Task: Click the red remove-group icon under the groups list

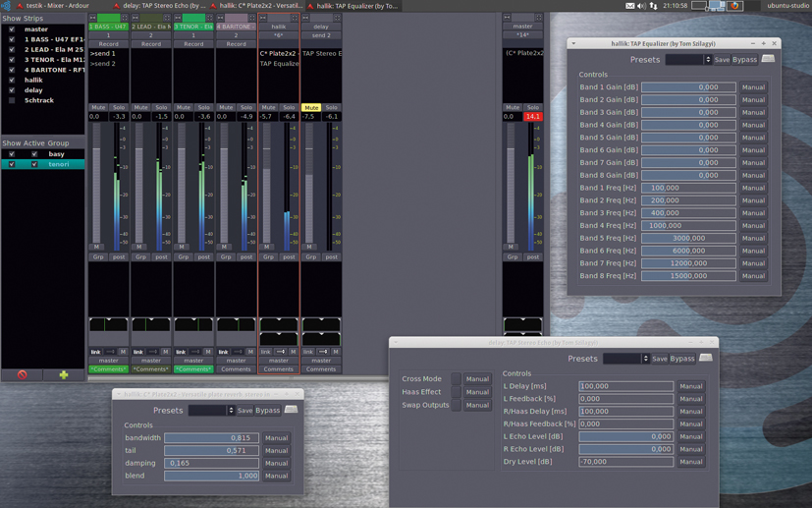Action: point(22,374)
